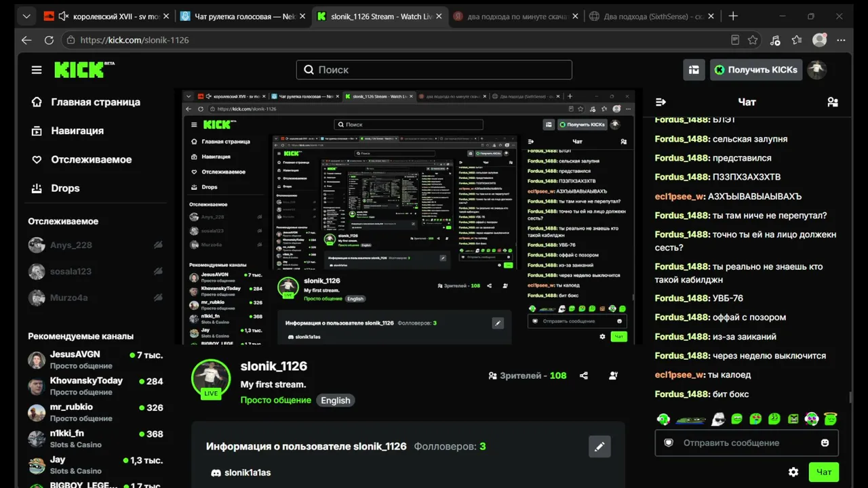
Task: Open a new browser tab
Action: click(733, 16)
